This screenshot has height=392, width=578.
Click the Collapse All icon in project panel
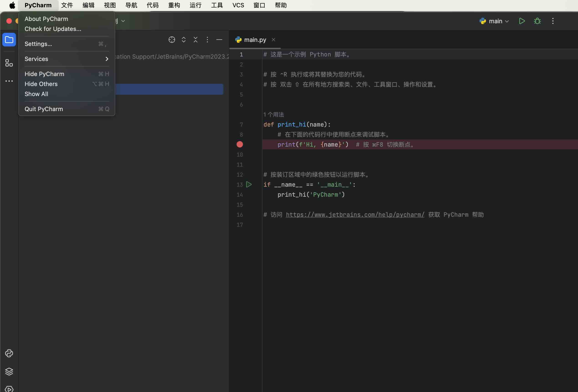[x=196, y=40]
